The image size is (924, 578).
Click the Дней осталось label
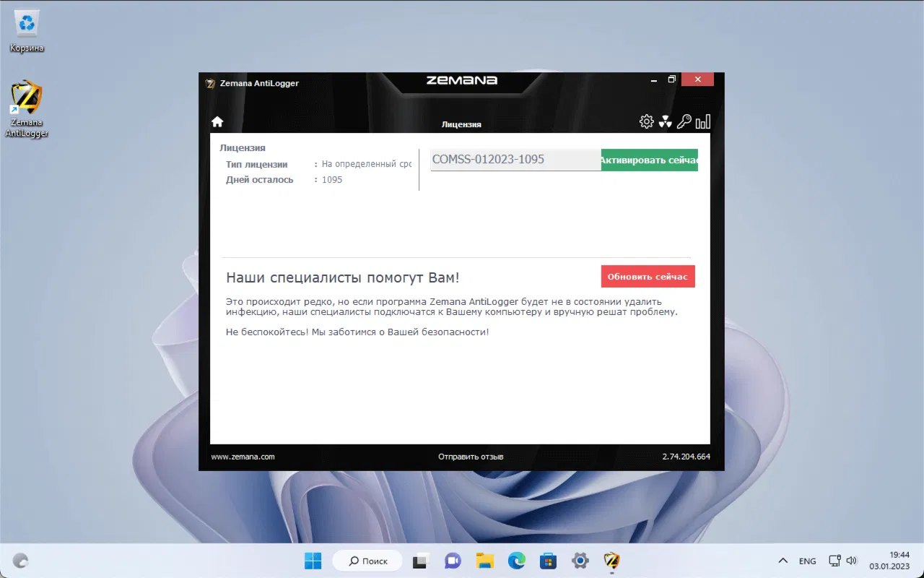pos(260,179)
